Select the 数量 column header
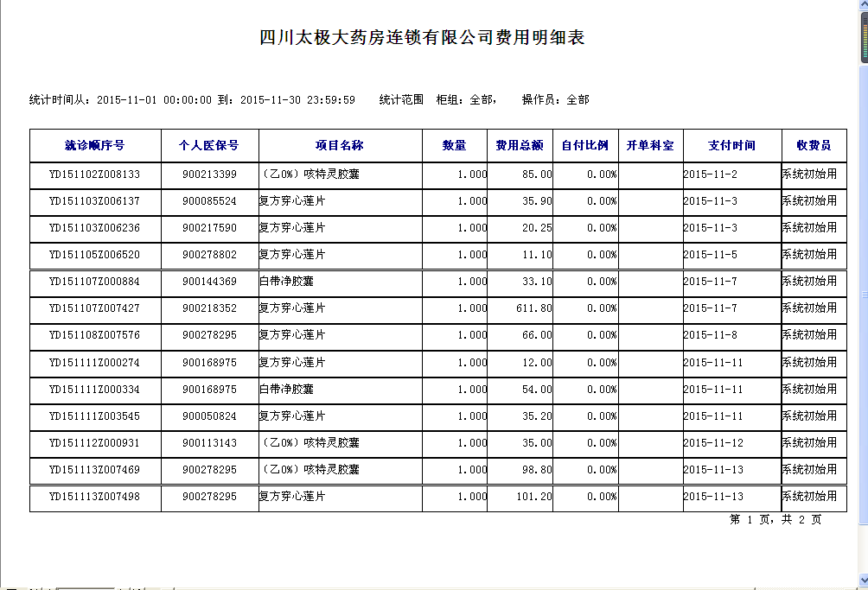Image resolution: width=868 pixels, height=590 pixels. point(455,145)
